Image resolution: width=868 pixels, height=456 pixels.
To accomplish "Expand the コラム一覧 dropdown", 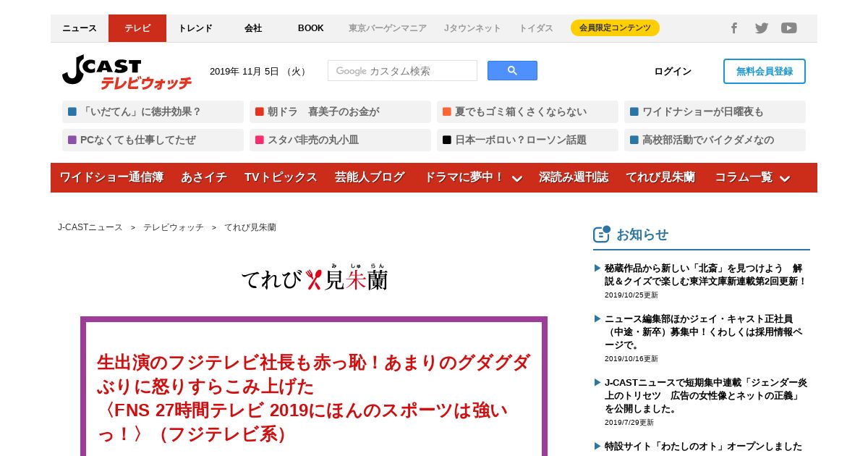I will tap(752, 177).
